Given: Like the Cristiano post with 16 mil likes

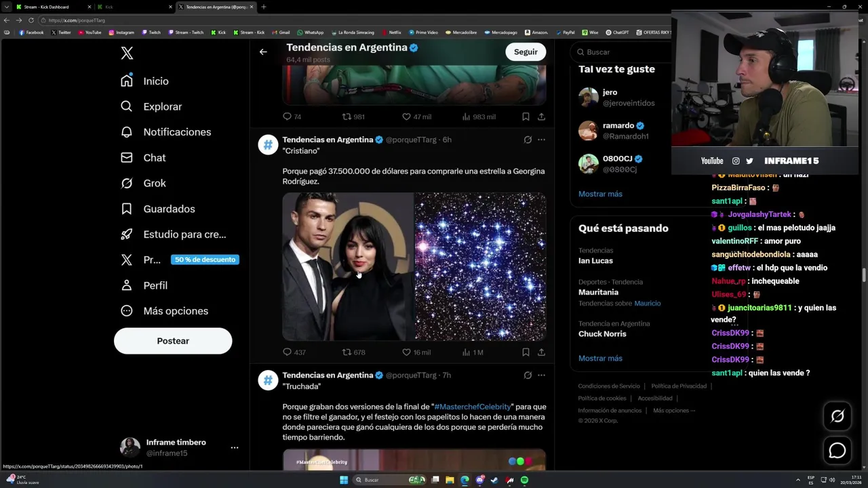Looking at the screenshot, I should (416, 352).
